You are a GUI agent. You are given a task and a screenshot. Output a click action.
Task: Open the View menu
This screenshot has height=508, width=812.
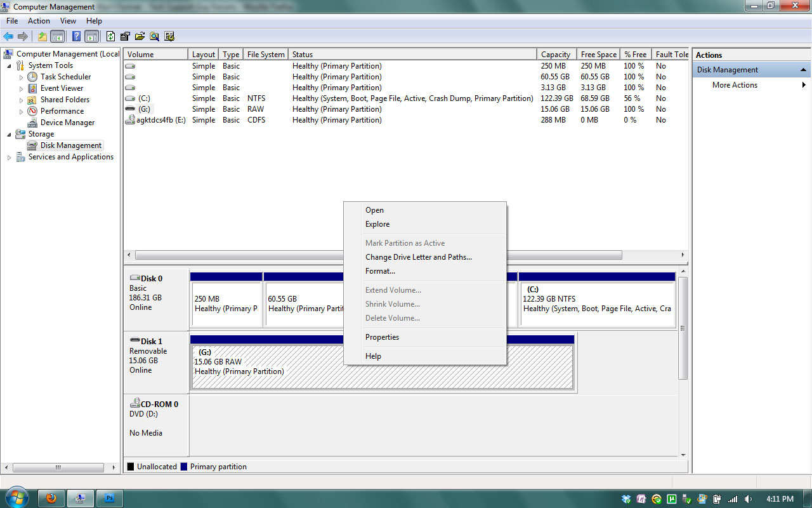(x=68, y=21)
